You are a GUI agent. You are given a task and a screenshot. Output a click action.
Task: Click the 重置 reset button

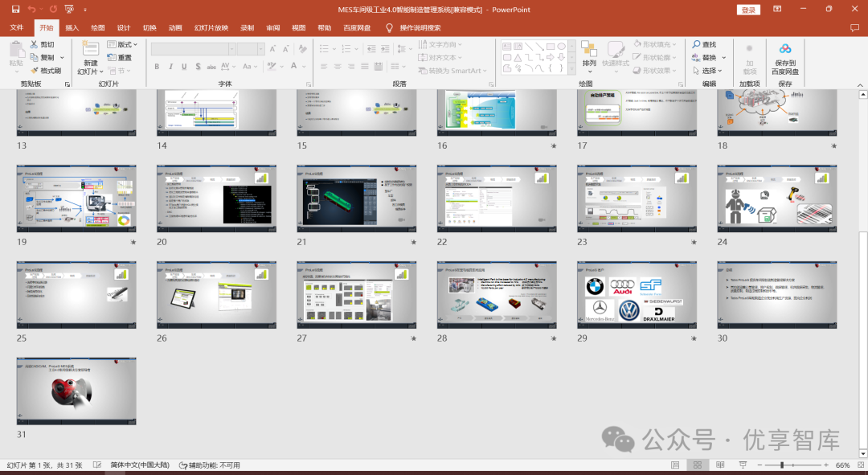[120, 58]
